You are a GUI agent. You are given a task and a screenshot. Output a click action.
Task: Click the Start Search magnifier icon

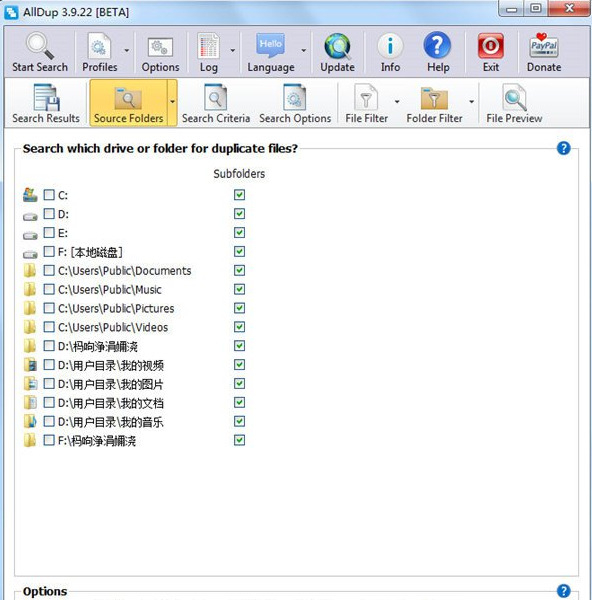[39, 46]
